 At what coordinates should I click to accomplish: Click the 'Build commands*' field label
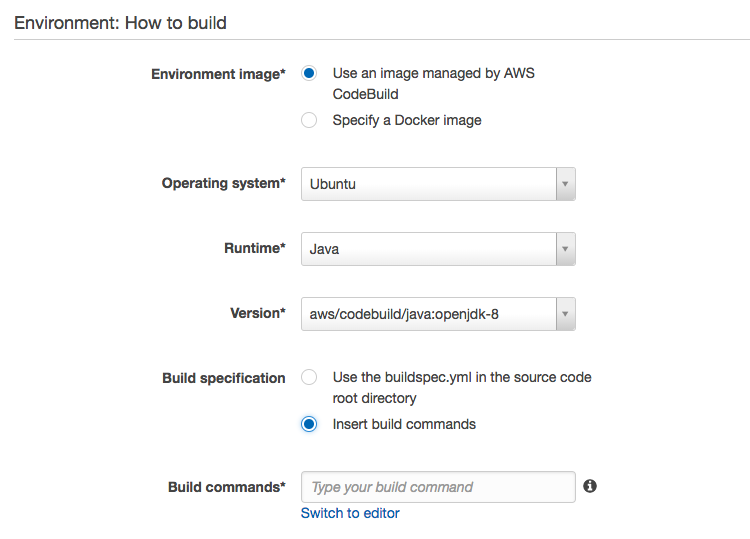click(226, 487)
